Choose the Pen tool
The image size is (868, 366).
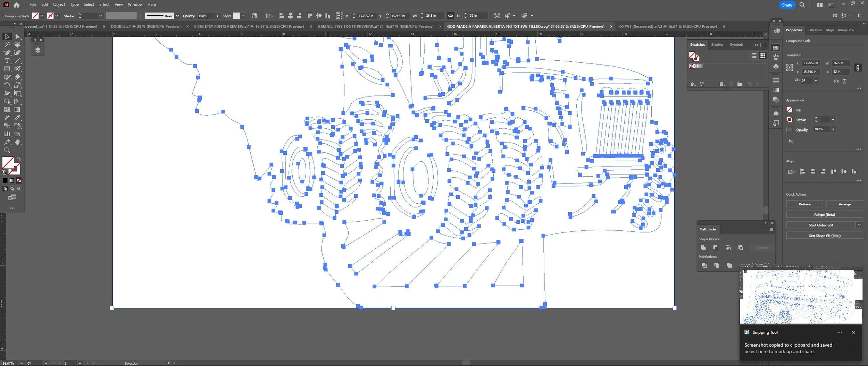pyautogui.click(x=7, y=53)
